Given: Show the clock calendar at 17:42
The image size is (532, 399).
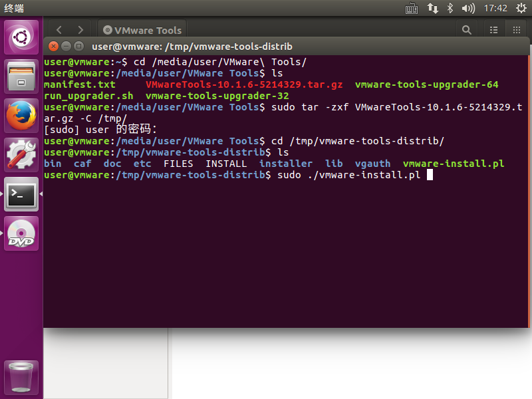Looking at the screenshot, I should tap(495, 8).
